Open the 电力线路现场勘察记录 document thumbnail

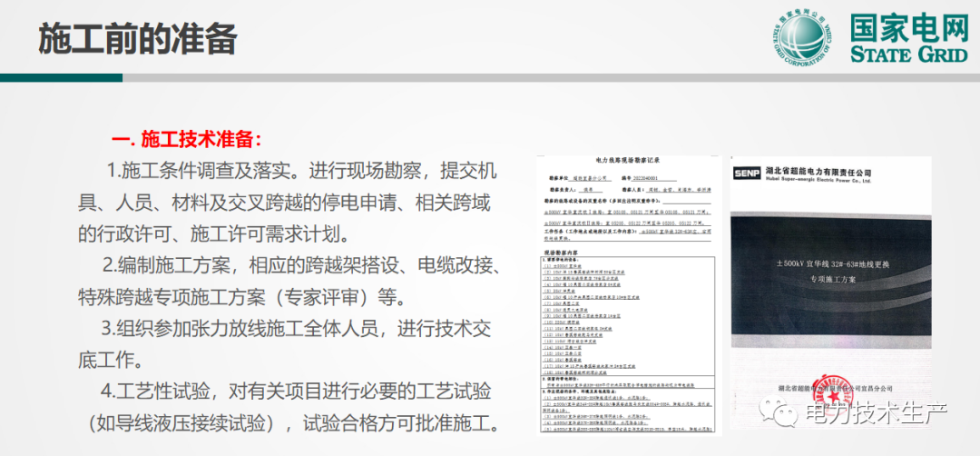click(629, 295)
